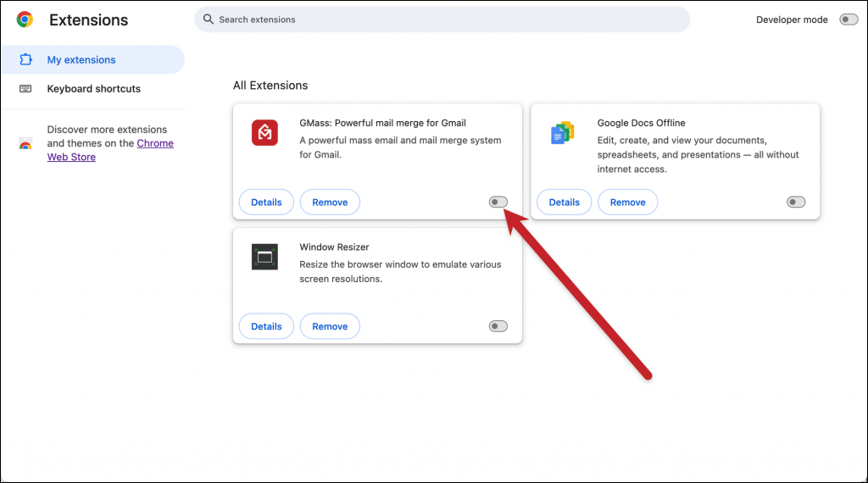Screen dimensions: 868x483
Task: Click the Chrome Web Store icon in the sidebar
Action: pyautogui.click(x=25, y=144)
